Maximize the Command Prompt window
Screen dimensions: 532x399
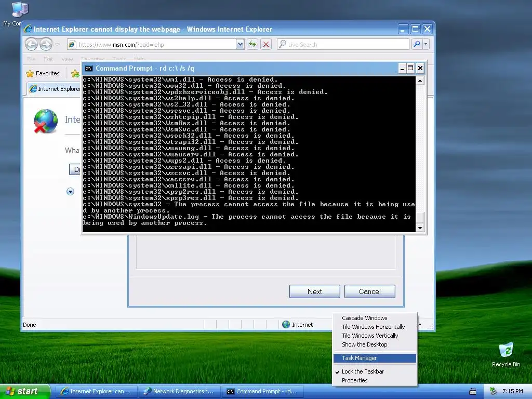coord(410,68)
